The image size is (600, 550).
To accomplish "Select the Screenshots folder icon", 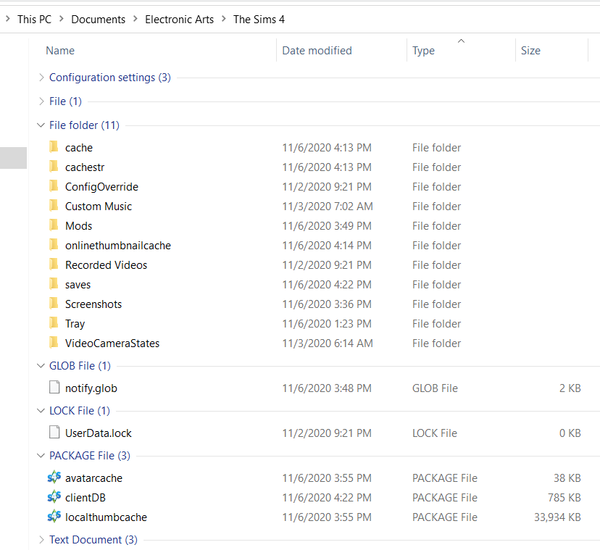I will pos(54,304).
